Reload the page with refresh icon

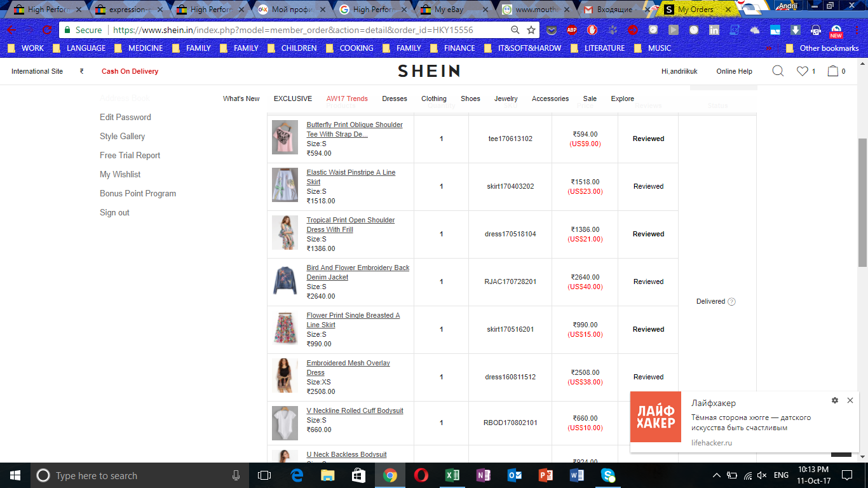[x=47, y=30]
